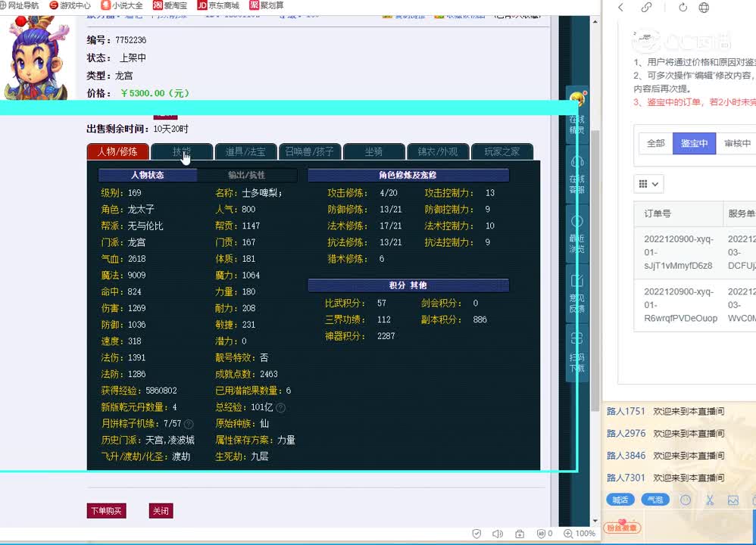
Task: Click the page scrollbar up arrow
Action: click(x=595, y=22)
